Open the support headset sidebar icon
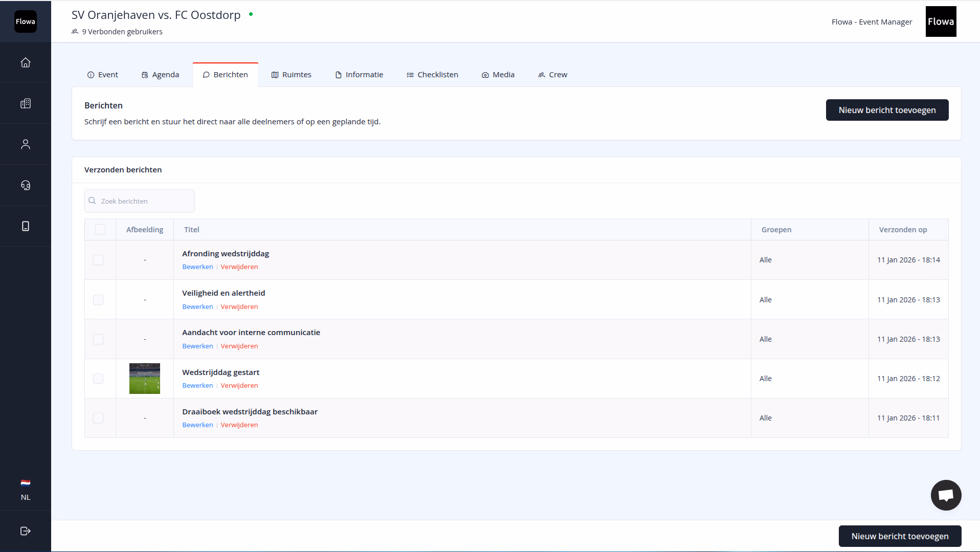The height and width of the screenshot is (552, 980). [26, 185]
